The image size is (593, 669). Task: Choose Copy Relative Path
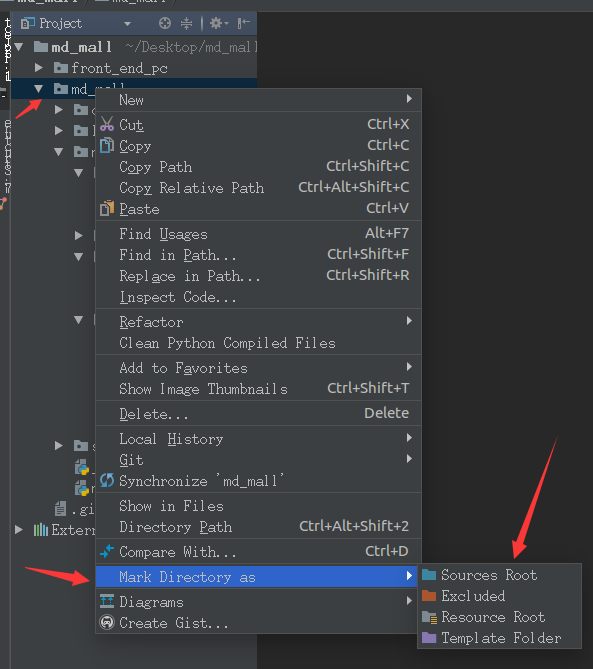(259, 187)
